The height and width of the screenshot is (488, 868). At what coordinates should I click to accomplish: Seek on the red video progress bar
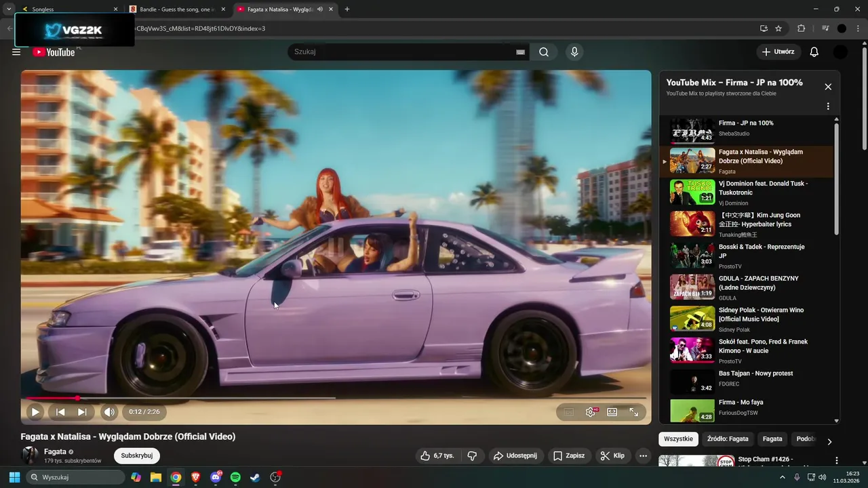[336, 398]
